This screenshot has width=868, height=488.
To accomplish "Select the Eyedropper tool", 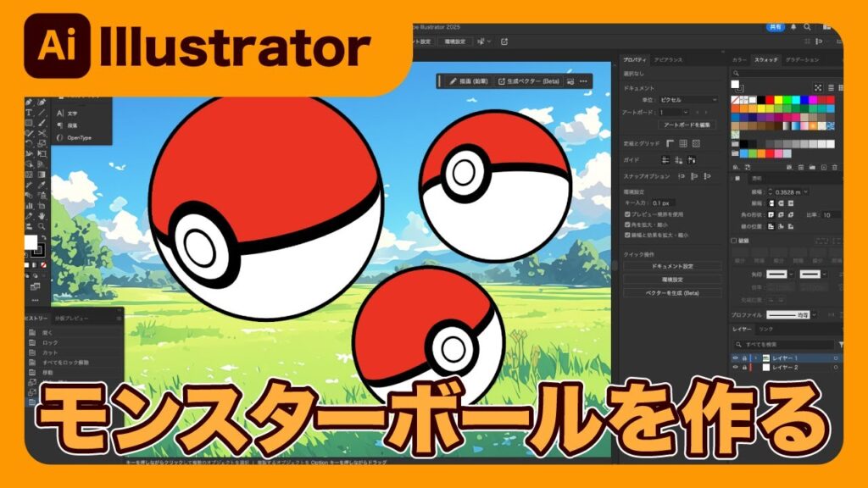I will (42, 185).
